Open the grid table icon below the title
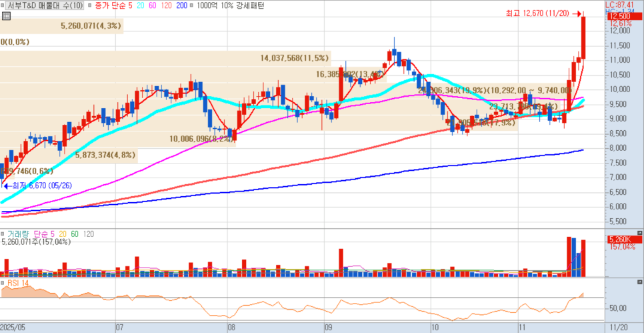The height and width of the screenshot is (333, 644). click(x=6, y=16)
